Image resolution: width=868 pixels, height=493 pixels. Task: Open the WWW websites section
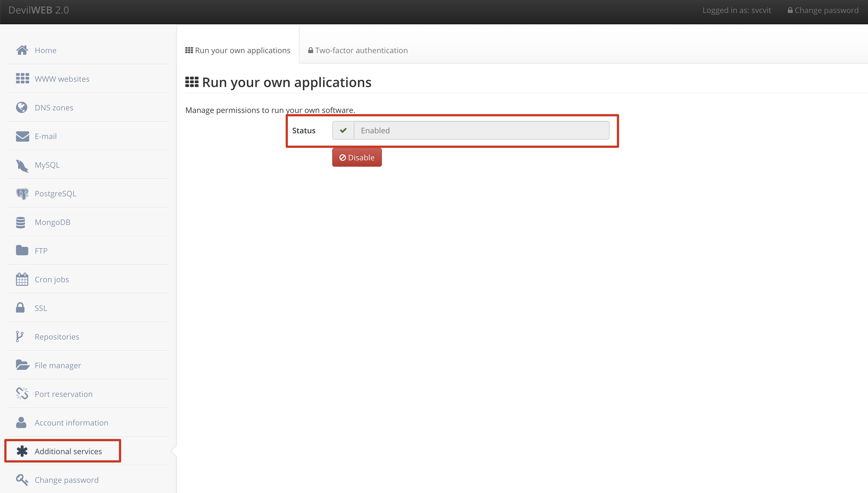[22, 78]
